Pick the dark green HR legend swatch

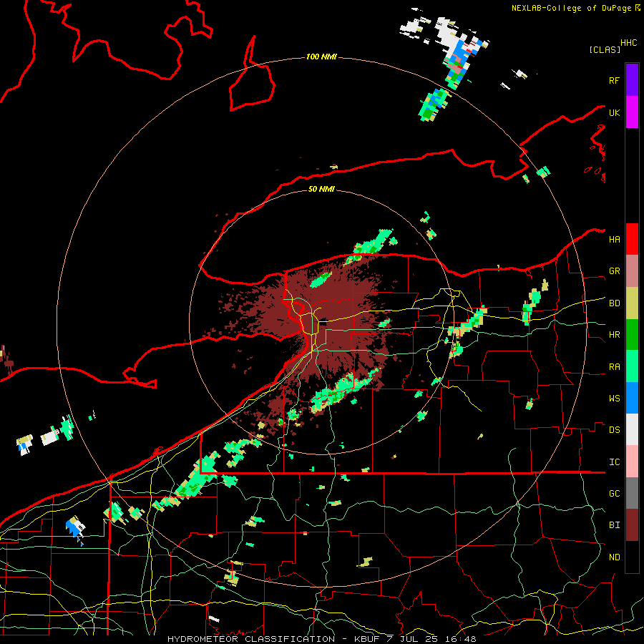point(632,335)
